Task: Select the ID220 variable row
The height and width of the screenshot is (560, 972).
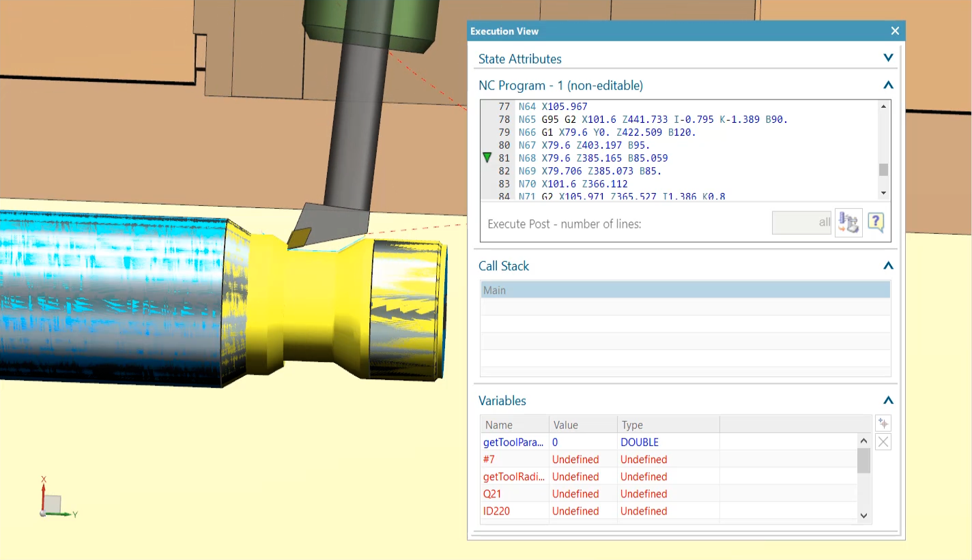Action: coord(669,511)
